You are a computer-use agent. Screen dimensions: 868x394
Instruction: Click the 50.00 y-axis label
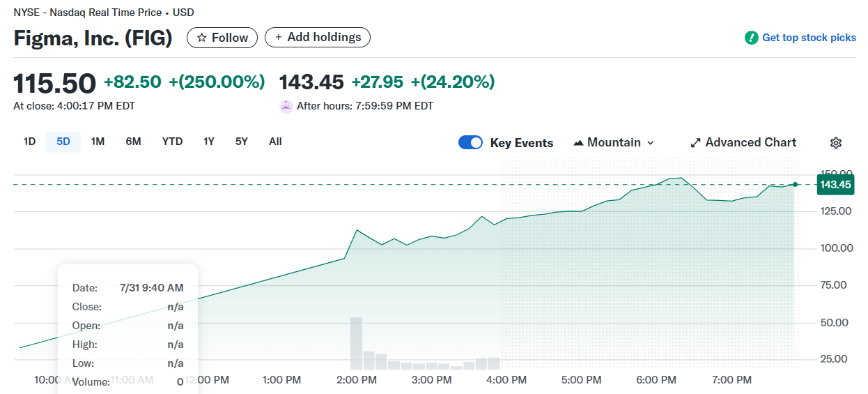pos(835,322)
